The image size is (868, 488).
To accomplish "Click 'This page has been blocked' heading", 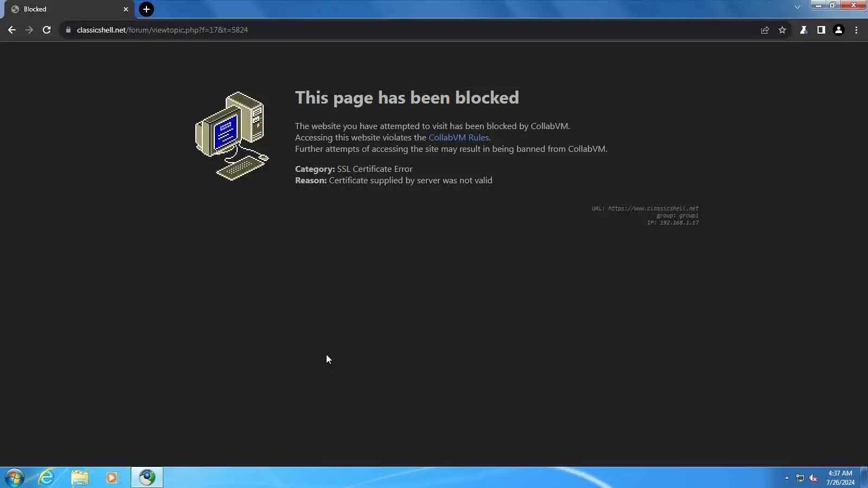I will (x=407, y=98).
